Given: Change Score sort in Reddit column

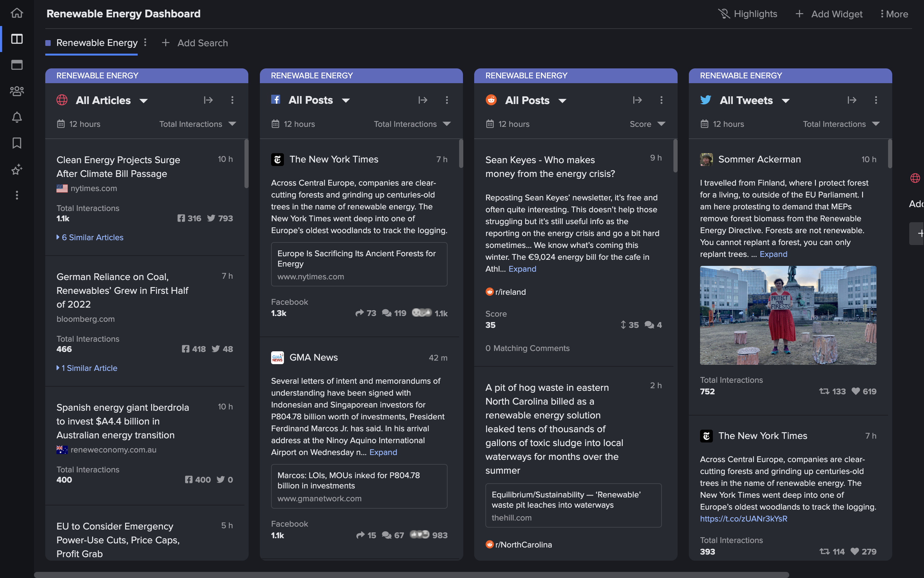Looking at the screenshot, I should [x=647, y=124].
